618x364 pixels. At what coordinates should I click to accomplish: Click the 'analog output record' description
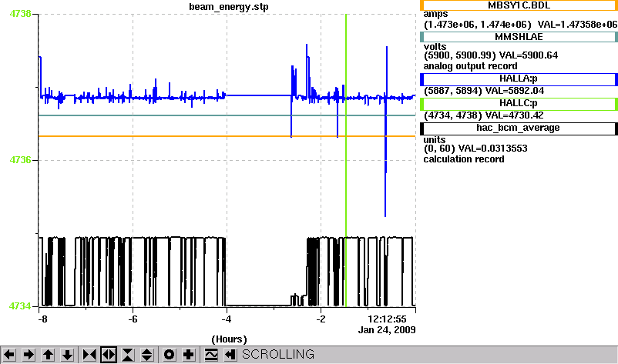coord(471,66)
